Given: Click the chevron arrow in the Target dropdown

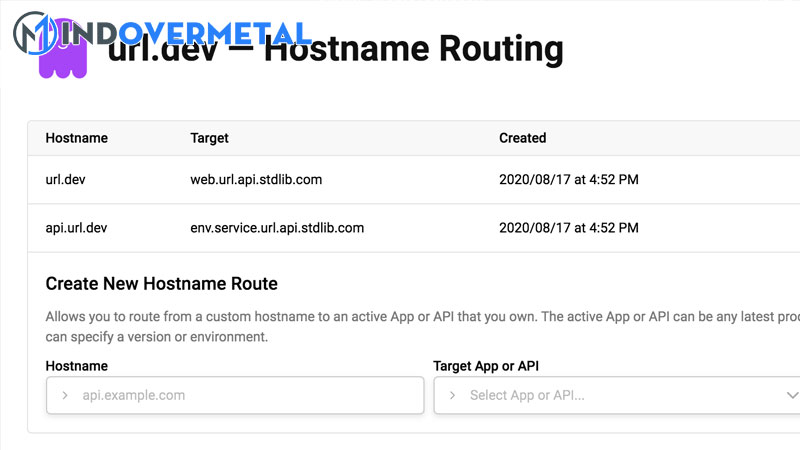Looking at the screenshot, I should (x=792, y=395).
